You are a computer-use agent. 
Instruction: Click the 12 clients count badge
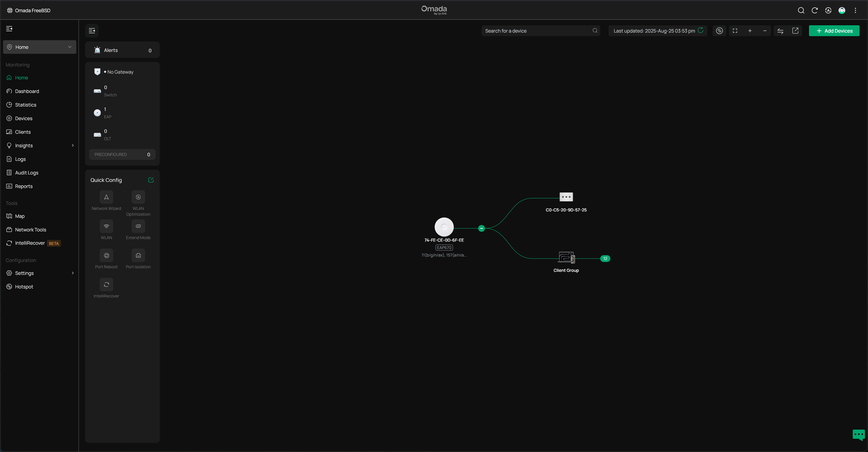(x=605, y=258)
